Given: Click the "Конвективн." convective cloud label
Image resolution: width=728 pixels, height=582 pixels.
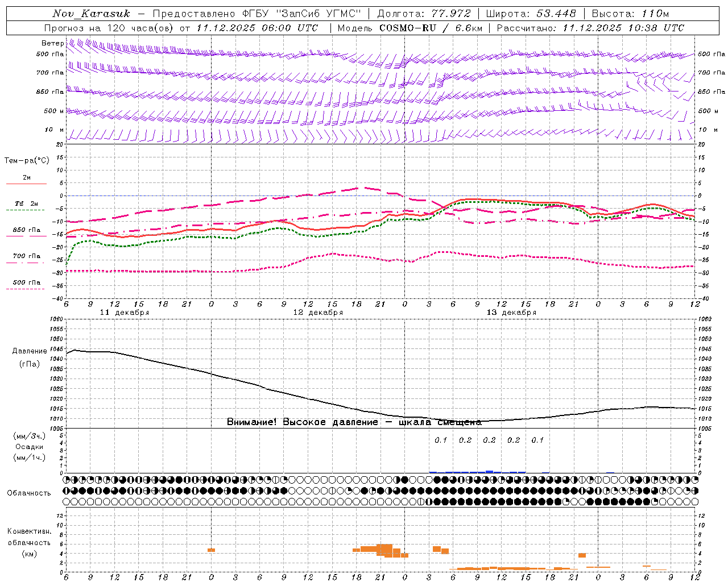Looking at the screenshot, I should pos(29,531).
